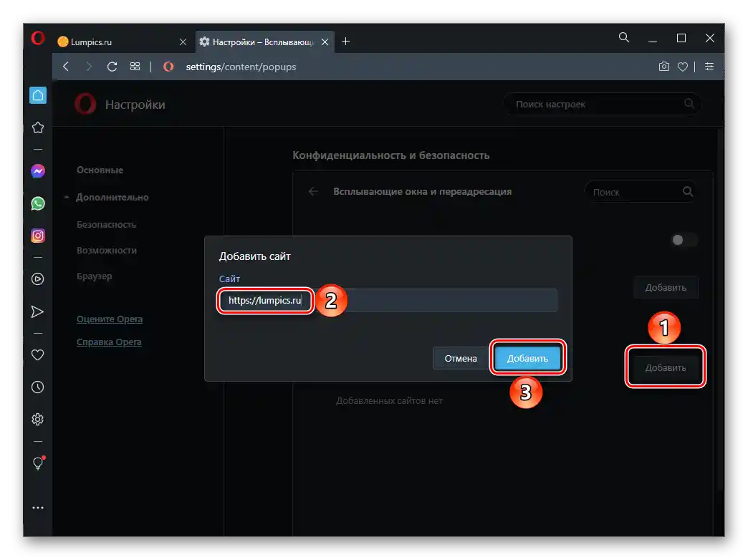The height and width of the screenshot is (560, 748).
Task: Go forward with the toolbar forward arrow
Action: (x=89, y=67)
